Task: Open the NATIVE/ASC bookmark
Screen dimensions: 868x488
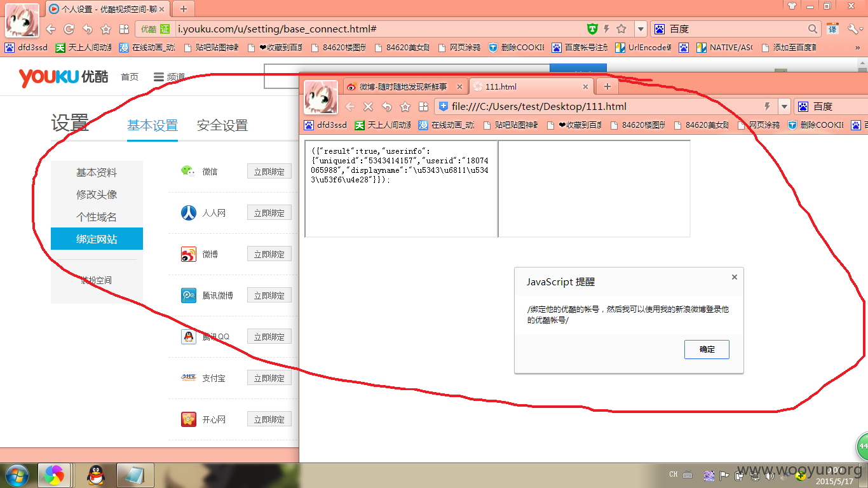Action: coord(725,48)
